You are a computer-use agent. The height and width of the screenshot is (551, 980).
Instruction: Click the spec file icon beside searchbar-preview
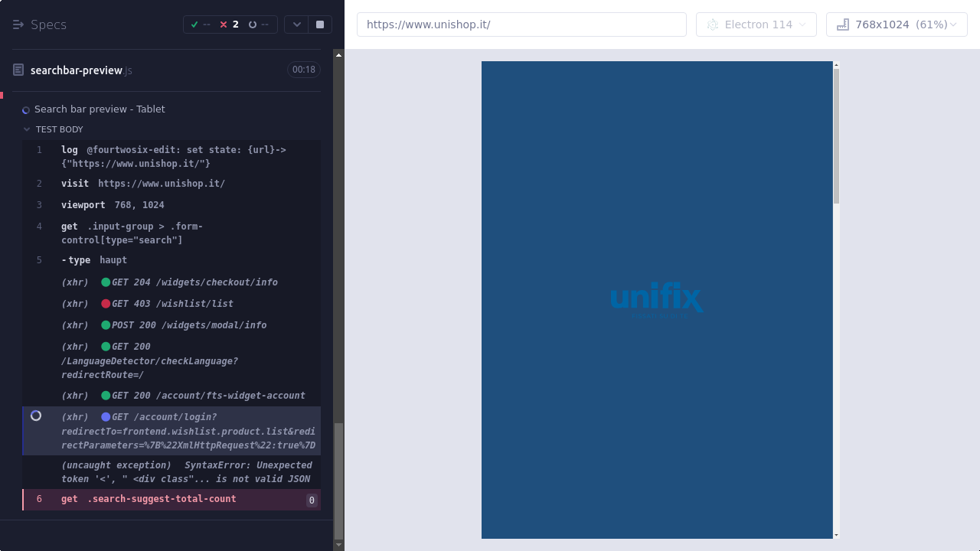pyautogui.click(x=18, y=70)
